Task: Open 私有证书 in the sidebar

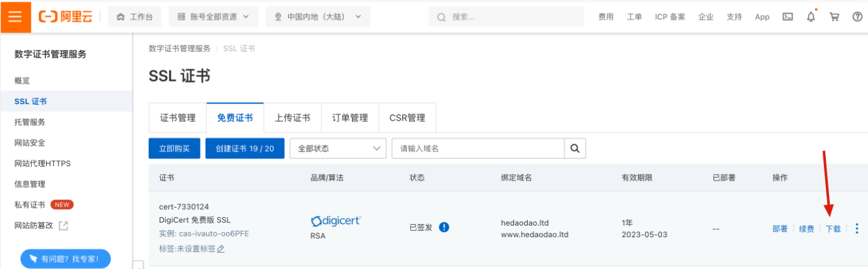Action: click(30, 204)
